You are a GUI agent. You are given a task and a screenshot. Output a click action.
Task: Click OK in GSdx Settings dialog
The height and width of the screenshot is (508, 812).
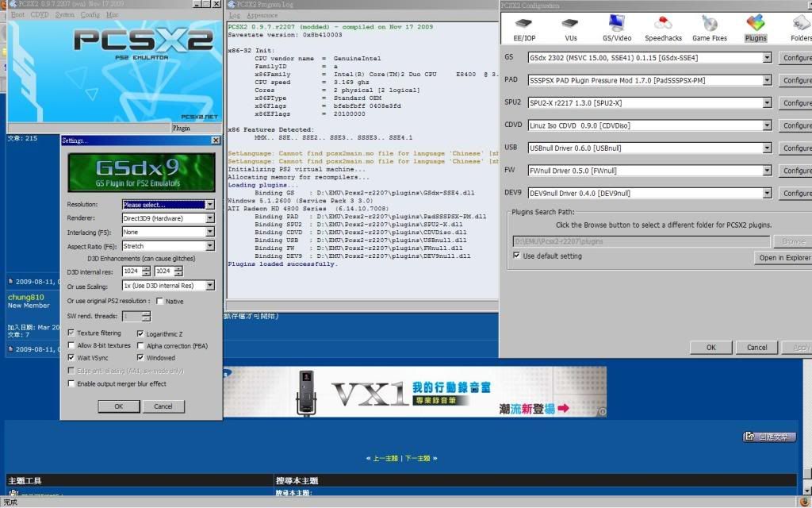[x=119, y=406]
